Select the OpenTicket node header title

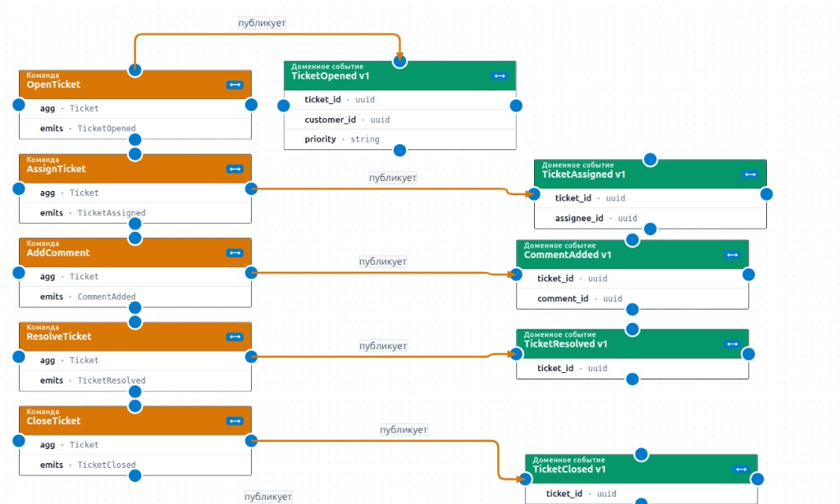coord(53,84)
